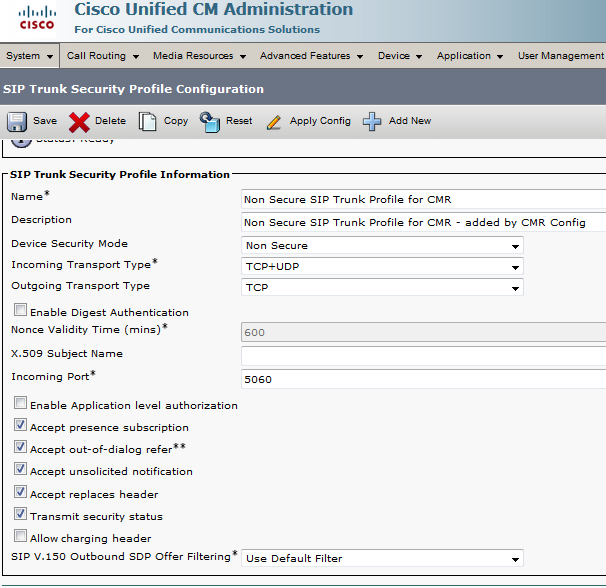This screenshot has width=606, height=588.
Task: Open the Application menu
Action: pos(470,56)
